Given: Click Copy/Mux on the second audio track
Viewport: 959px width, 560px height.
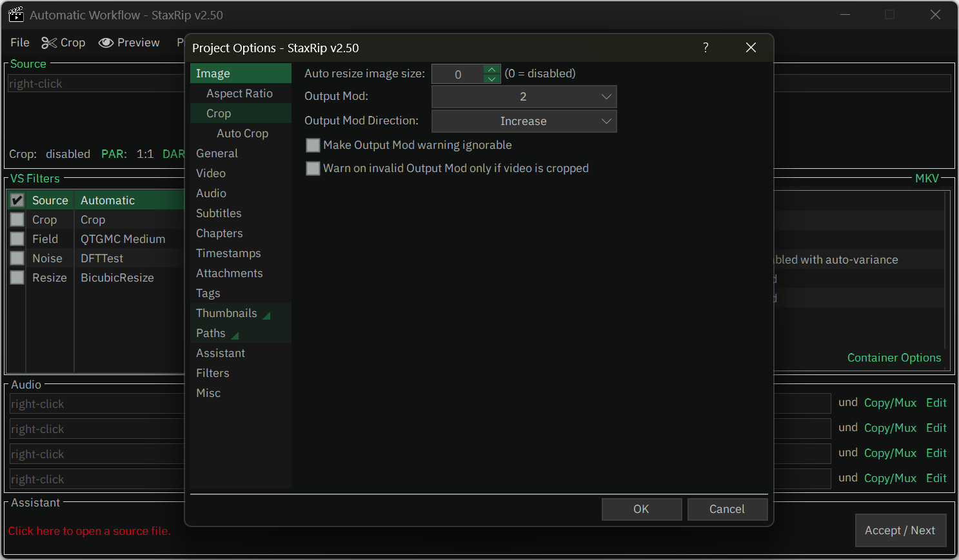Looking at the screenshot, I should coord(890,428).
